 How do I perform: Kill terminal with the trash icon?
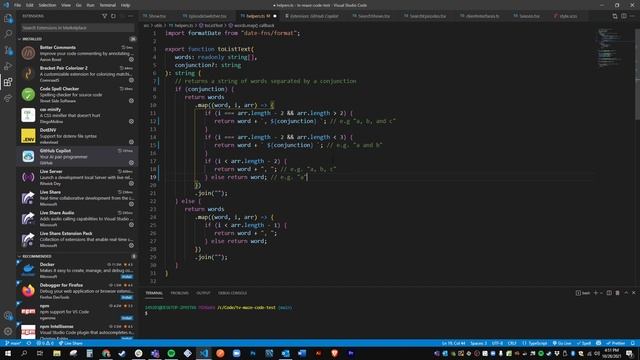pos(617,293)
